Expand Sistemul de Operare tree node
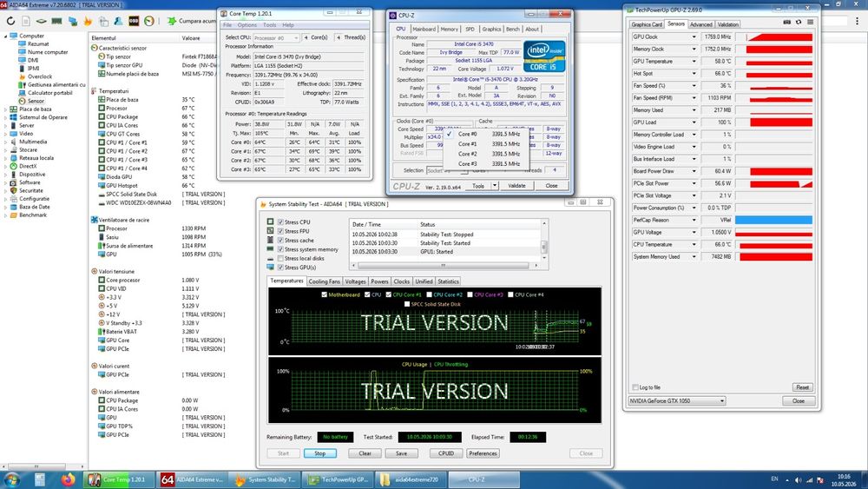 pyautogui.click(x=6, y=117)
